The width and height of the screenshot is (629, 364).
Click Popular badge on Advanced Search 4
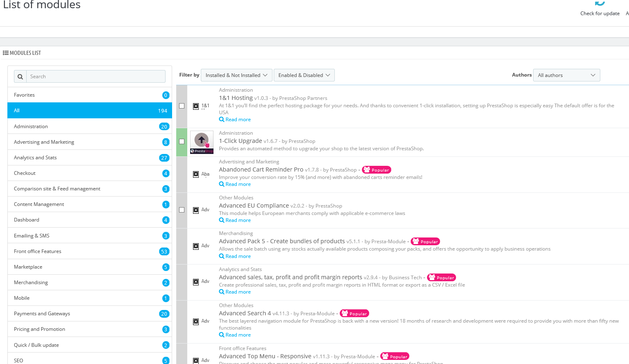point(354,314)
